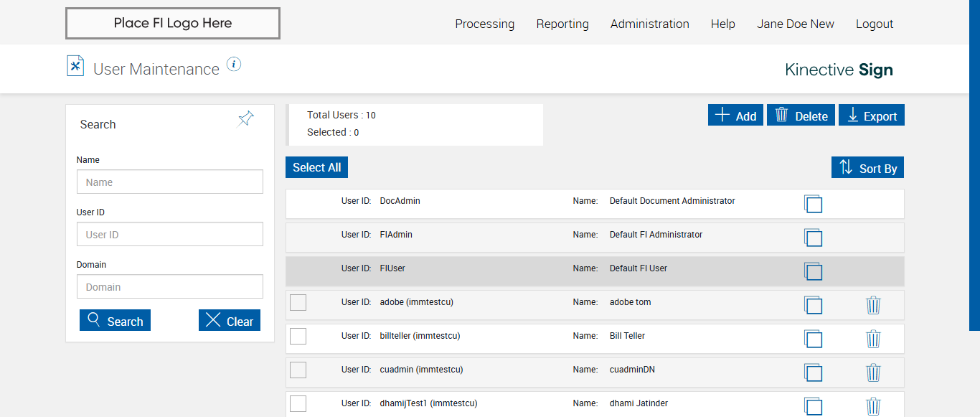Click the User Maintenance page icon

tap(75, 66)
